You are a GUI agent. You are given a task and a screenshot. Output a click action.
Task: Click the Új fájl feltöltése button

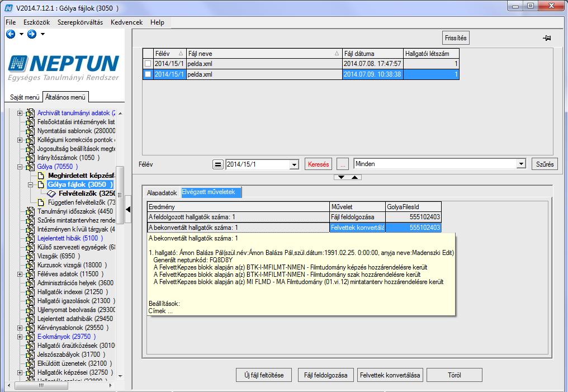coord(264,375)
